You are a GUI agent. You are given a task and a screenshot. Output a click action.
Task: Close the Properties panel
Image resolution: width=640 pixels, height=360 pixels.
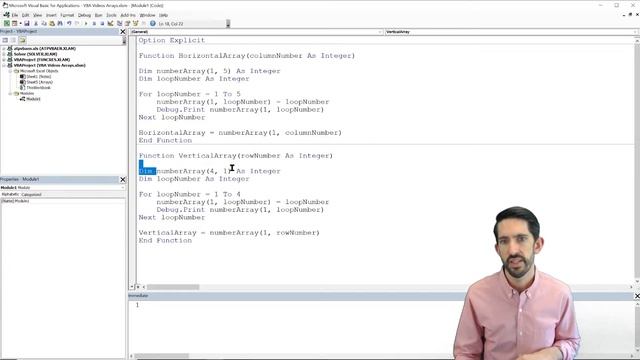(123, 180)
